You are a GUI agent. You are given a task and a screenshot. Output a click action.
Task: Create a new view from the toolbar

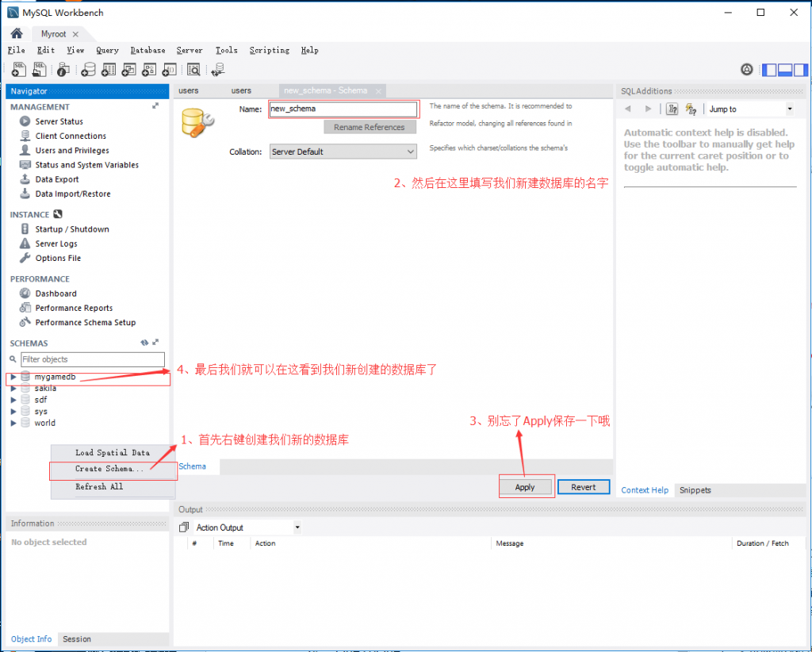[128, 69]
